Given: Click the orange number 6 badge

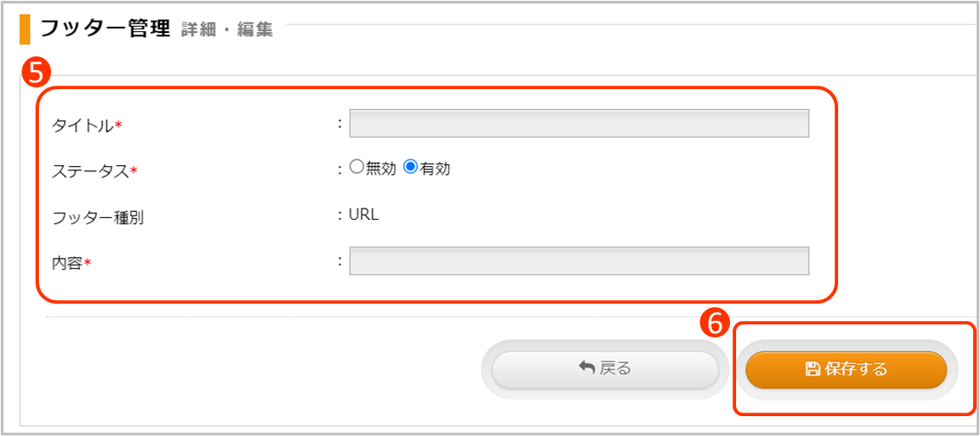Looking at the screenshot, I should [x=715, y=324].
